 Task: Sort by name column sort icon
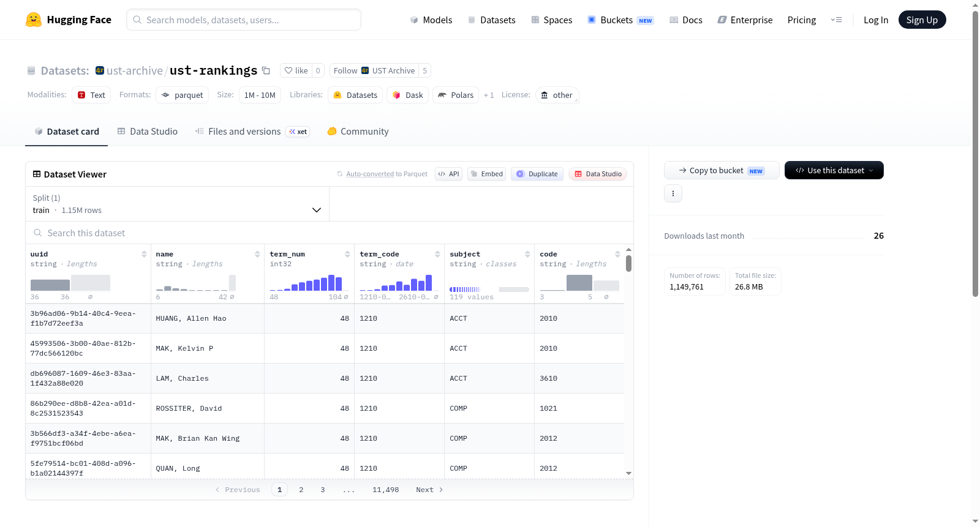pos(257,254)
